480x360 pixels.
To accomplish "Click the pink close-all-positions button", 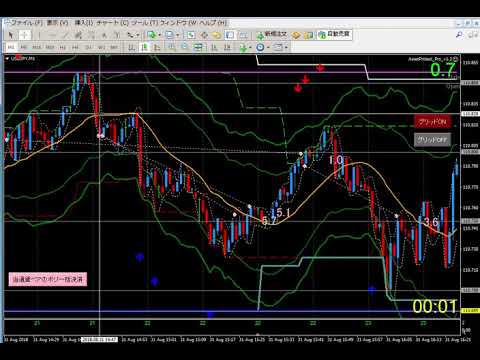I will point(48,279).
